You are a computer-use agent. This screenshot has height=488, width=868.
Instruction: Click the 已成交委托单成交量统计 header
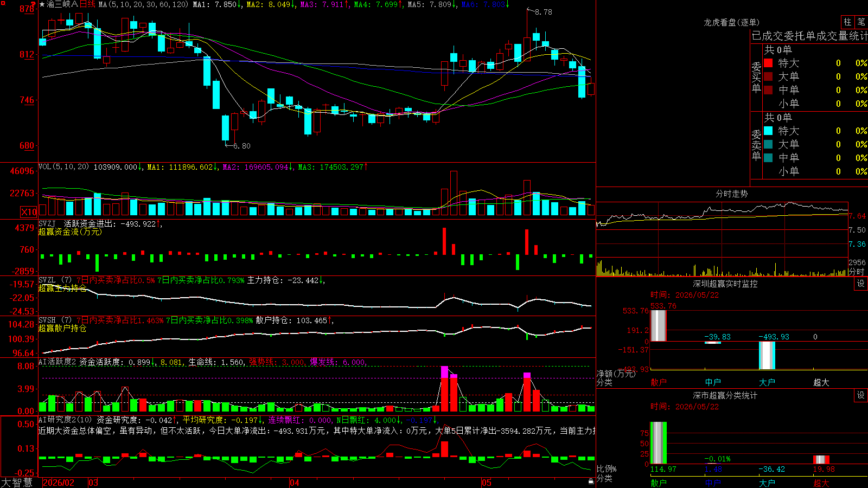click(809, 36)
